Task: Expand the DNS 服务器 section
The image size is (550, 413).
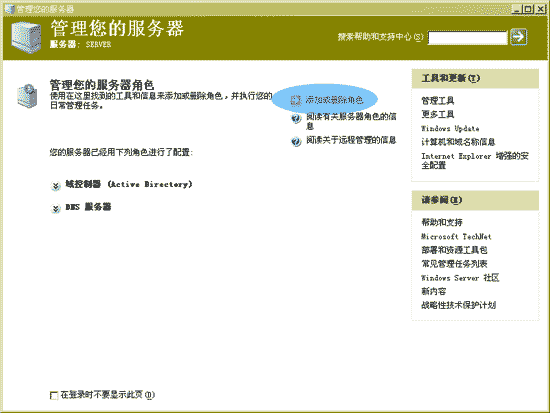Action: pos(55,208)
